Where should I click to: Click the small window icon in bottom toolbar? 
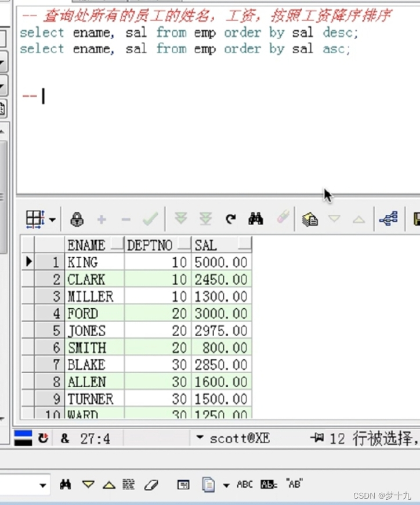(x=183, y=484)
